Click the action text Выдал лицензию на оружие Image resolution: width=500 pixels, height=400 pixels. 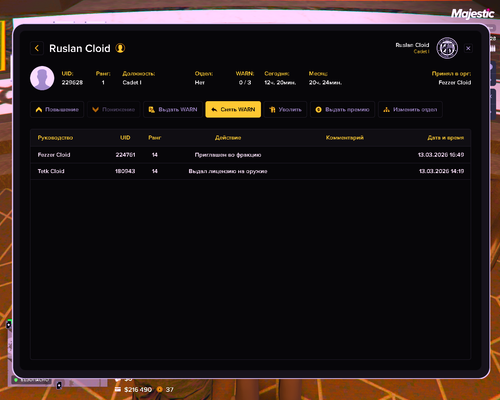228,171
